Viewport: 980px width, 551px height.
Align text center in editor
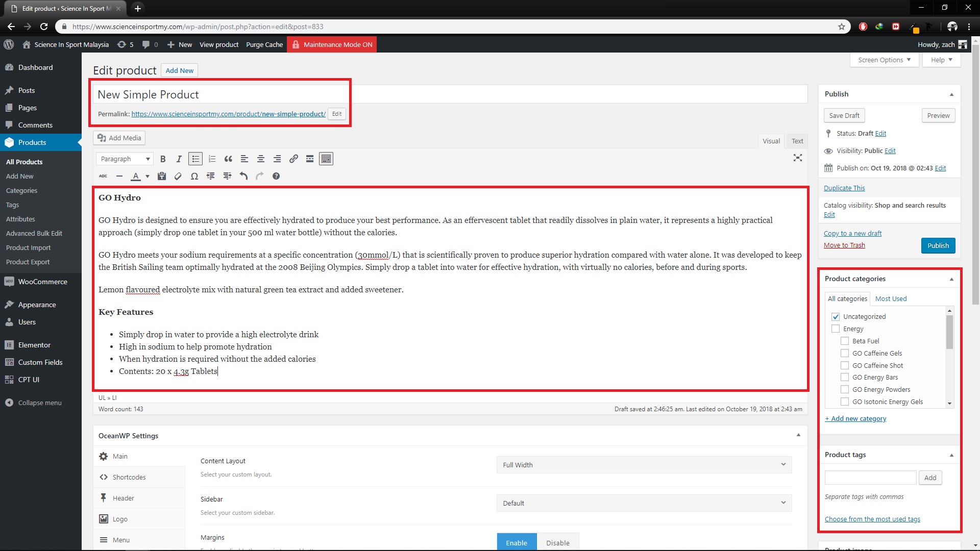click(x=261, y=159)
